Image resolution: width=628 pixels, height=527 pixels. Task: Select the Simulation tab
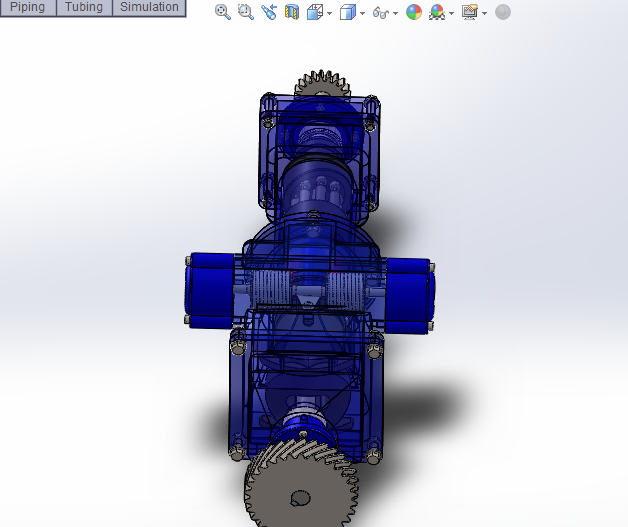point(149,8)
